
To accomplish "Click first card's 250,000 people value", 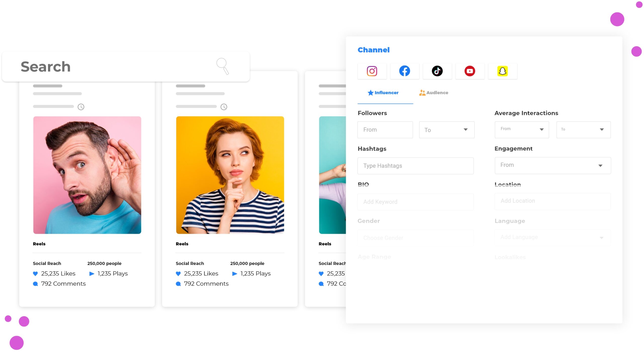I will 104,263.
